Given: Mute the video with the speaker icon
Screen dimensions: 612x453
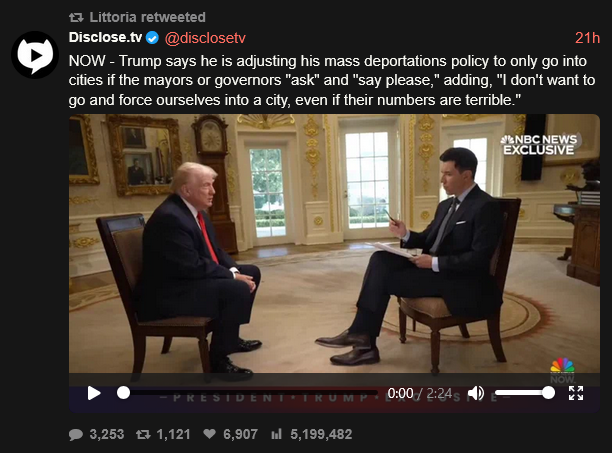Looking at the screenshot, I should pos(475,393).
